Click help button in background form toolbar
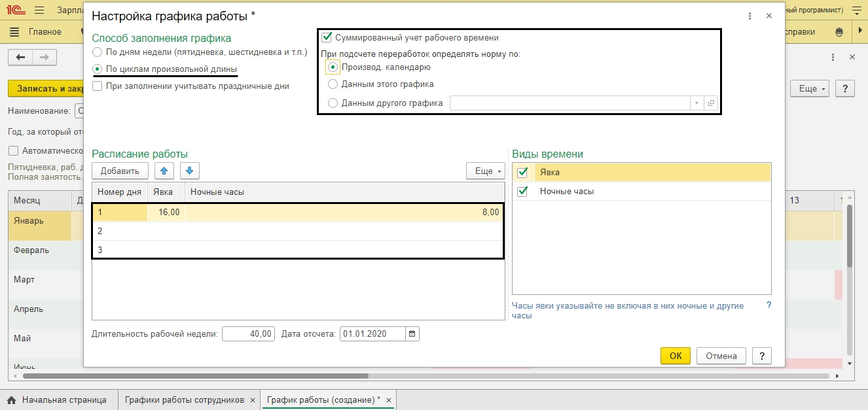868x410 pixels. [846, 88]
